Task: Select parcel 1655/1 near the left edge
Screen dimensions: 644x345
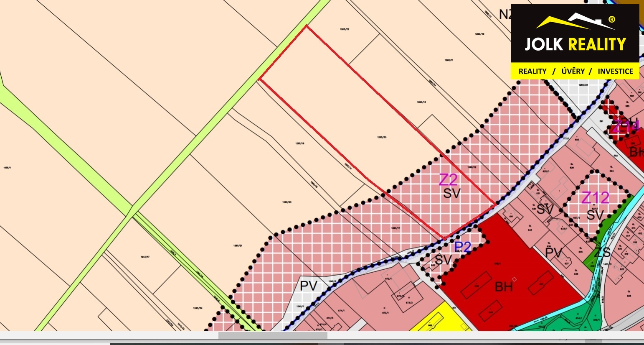Action: [x=7, y=167]
